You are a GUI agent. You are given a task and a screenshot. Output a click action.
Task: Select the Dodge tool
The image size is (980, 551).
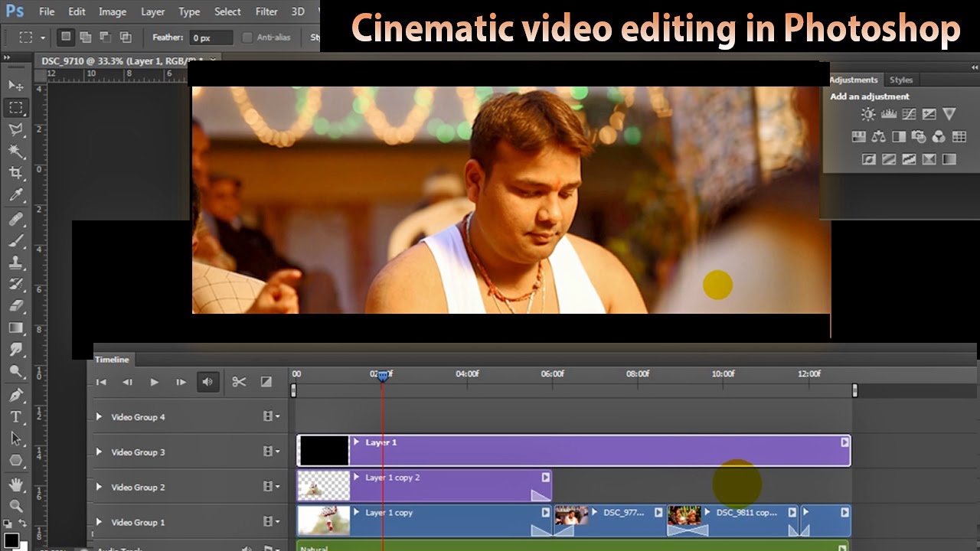[x=15, y=372]
